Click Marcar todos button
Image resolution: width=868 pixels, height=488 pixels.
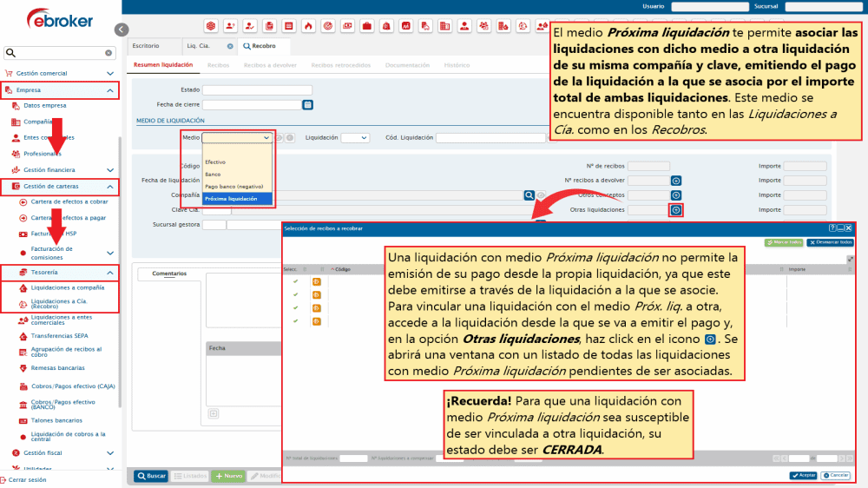(784, 242)
